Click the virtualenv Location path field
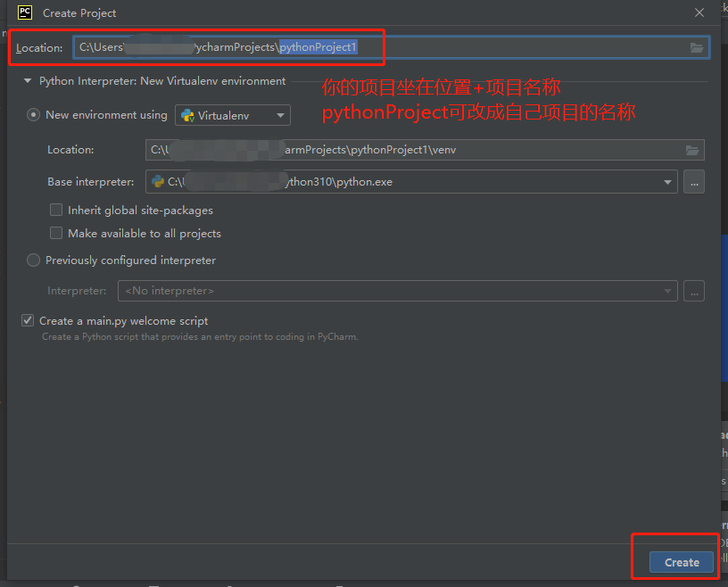This screenshot has height=587, width=728. (x=425, y=150)
